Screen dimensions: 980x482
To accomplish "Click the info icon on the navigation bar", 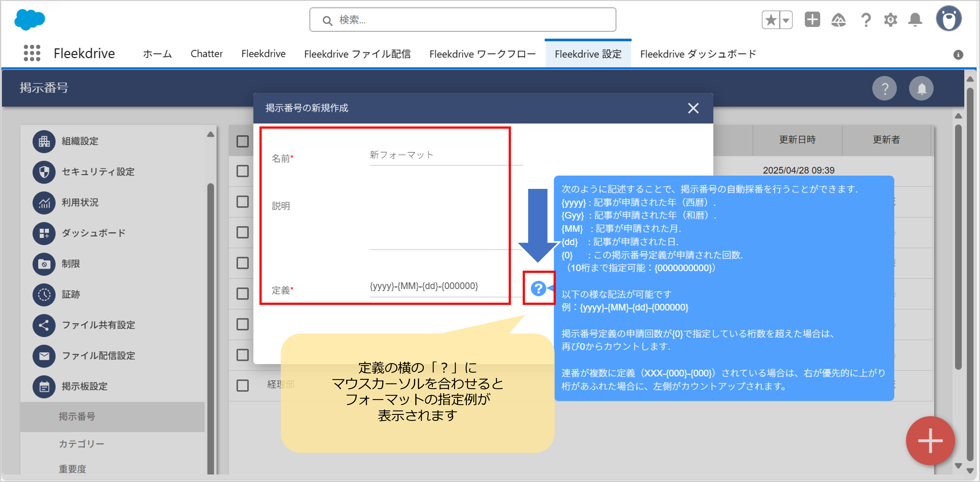I will tap(958, 55).
